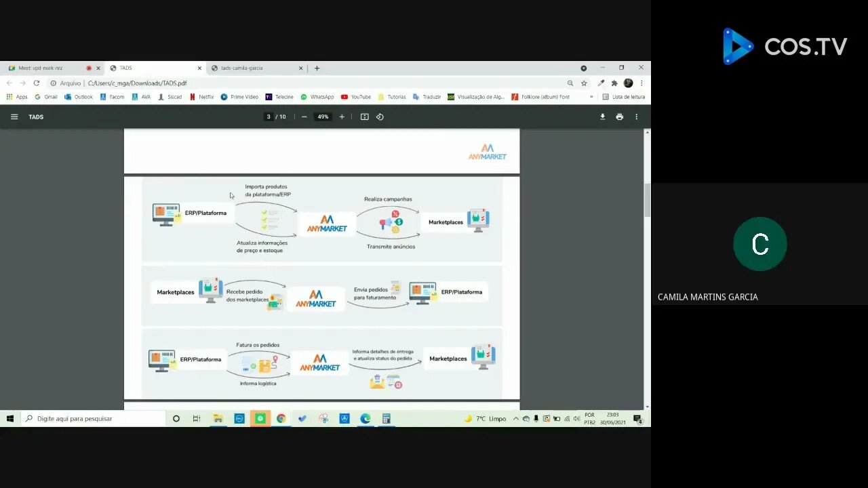868x488 pixels.
Task: Open Task View on the taskbar
Action: click(197, 419)
